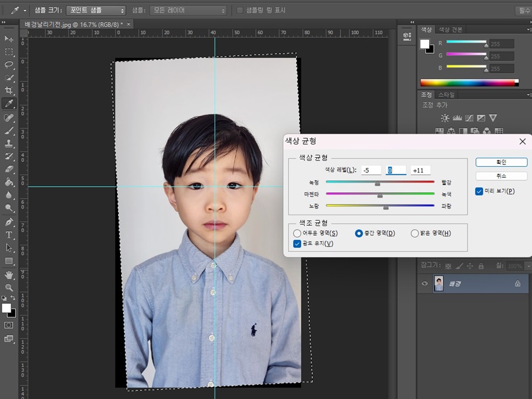Open the 샘플 모든 레이어 dropdown
The width and height of the screenshot is (532, 399).
[x=188, y=11]
